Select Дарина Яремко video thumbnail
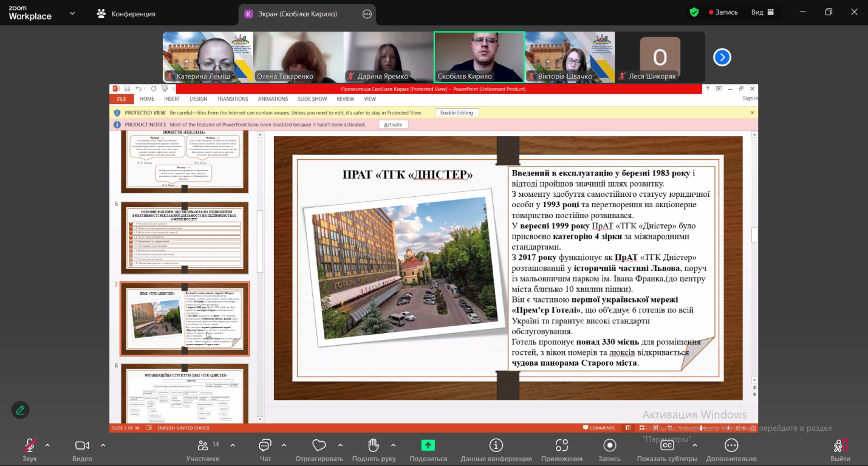The width and height of the screenshot is (868, 466). (x=389, y=57)
